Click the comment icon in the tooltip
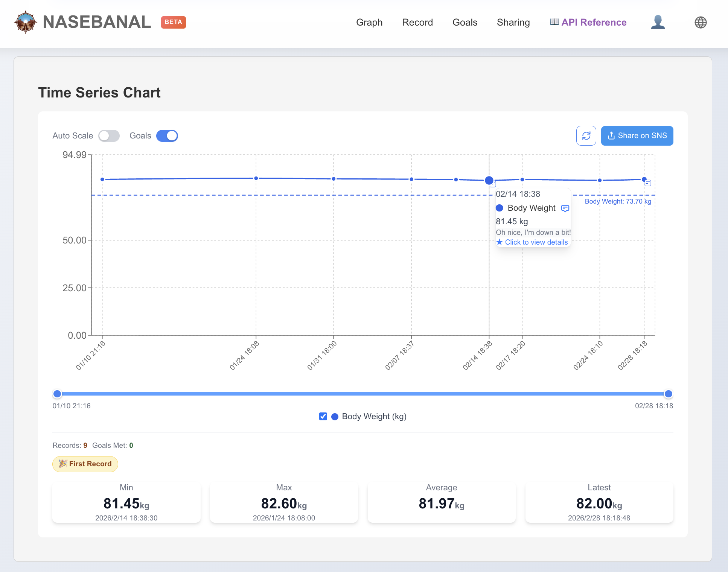Image resolution: width=728 pixels, height=572 pixels. (565, 208)
